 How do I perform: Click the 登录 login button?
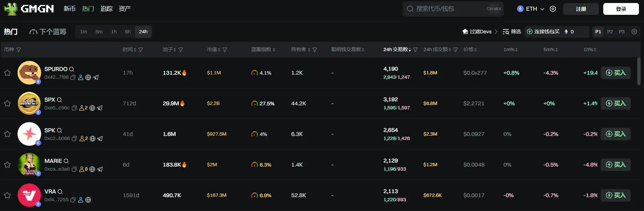(620, 9)
